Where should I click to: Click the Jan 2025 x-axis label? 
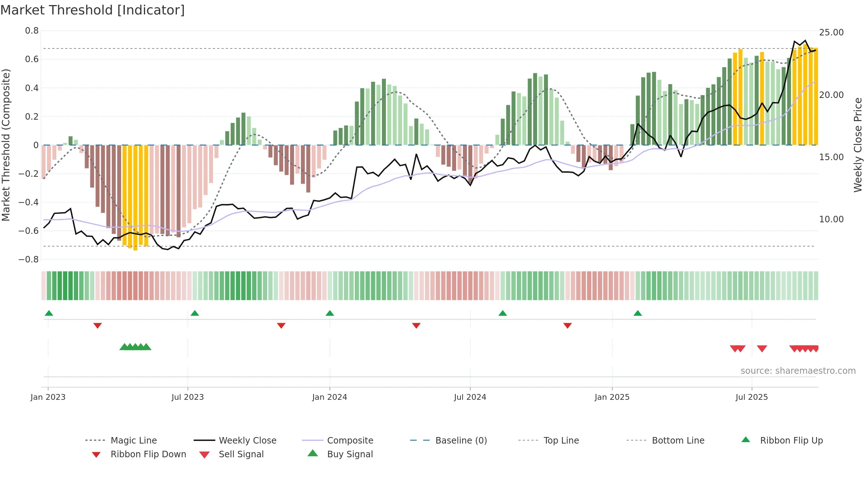click(612, 397)
